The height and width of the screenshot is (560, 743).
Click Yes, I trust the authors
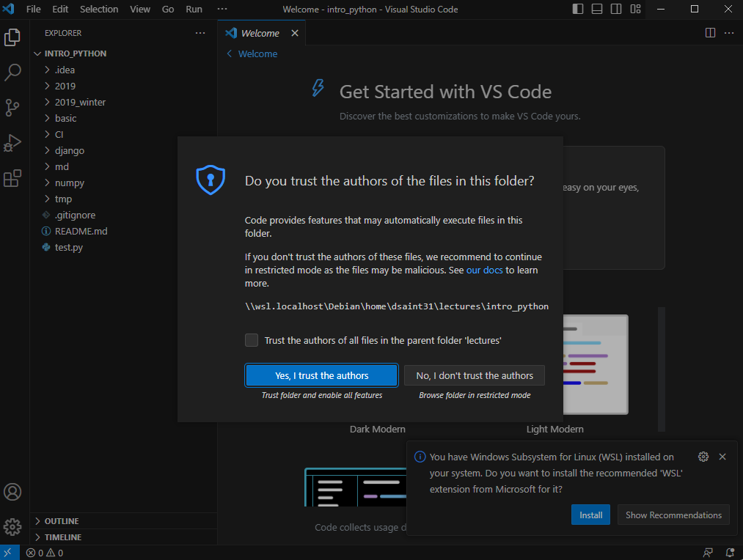point(321,375)
